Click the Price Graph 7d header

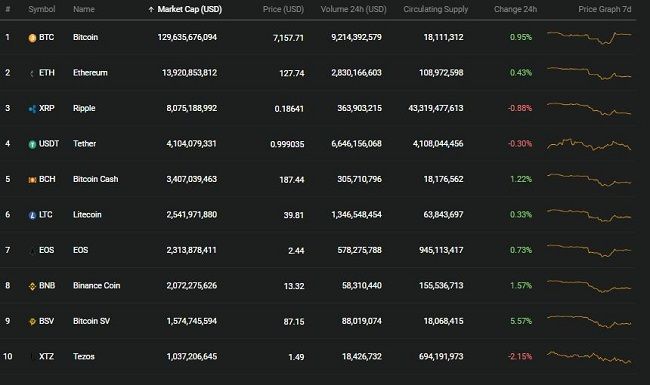click(605, 9)
